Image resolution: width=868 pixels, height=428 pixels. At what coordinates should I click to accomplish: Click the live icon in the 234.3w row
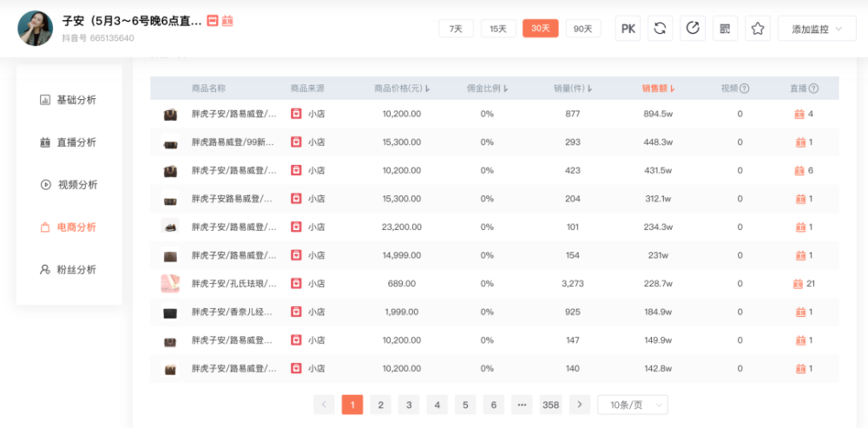point(800,227)
